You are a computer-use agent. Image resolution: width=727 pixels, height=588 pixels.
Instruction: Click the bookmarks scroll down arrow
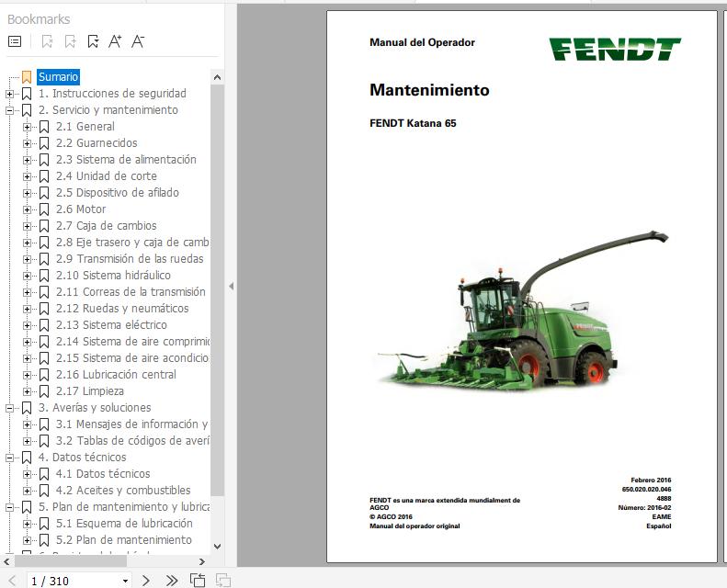click(217, 547)
